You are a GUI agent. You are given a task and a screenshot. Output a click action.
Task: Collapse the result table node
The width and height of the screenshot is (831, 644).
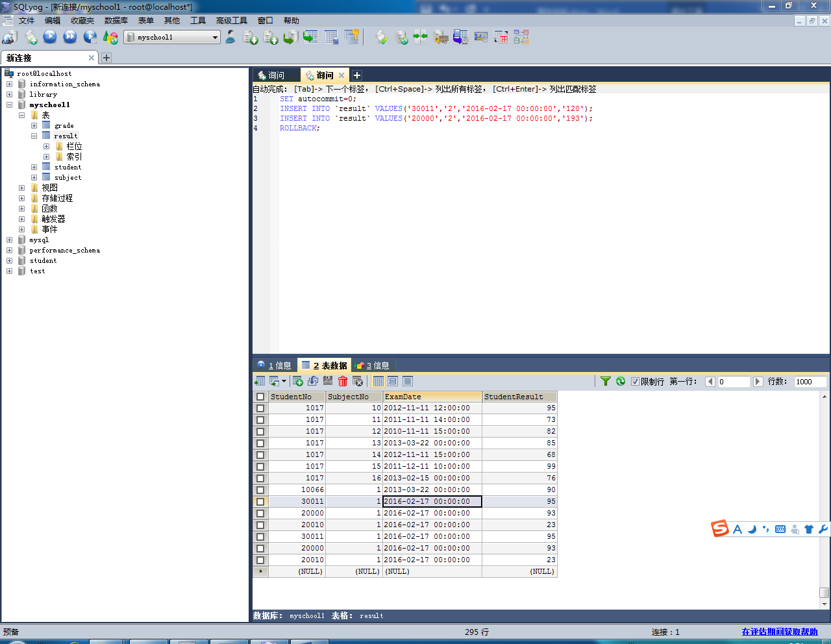(34, 136)
